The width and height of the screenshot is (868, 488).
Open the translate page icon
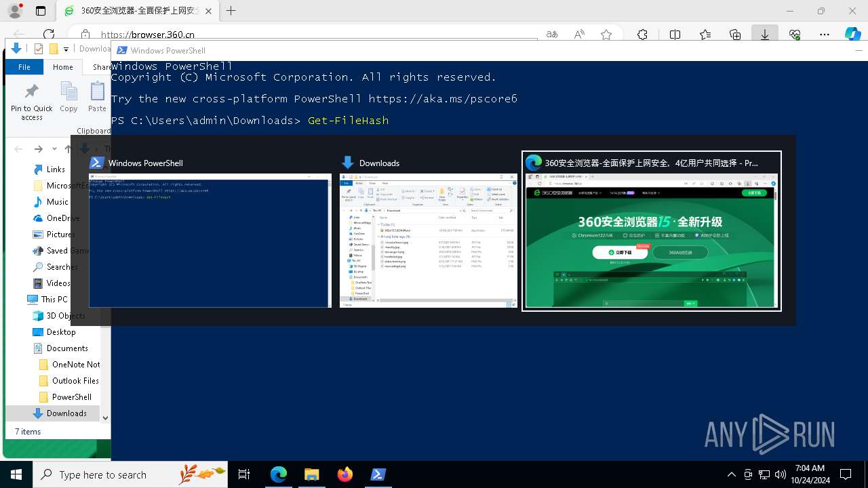coord(552,35)
